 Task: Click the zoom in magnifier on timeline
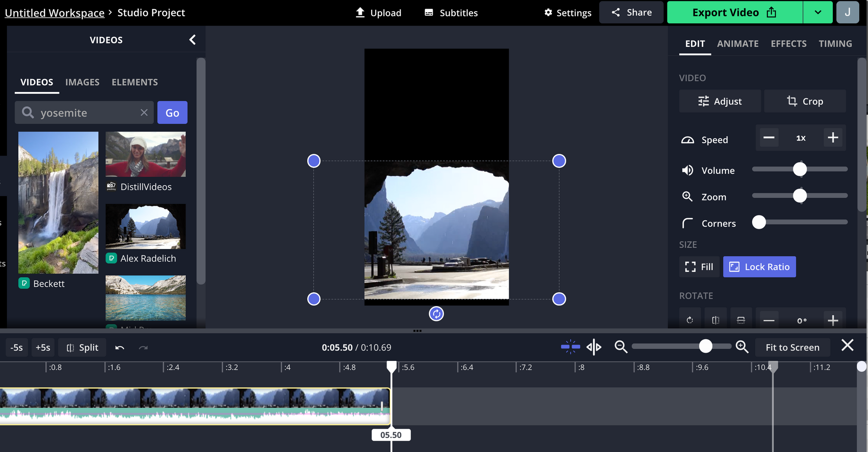742,347
